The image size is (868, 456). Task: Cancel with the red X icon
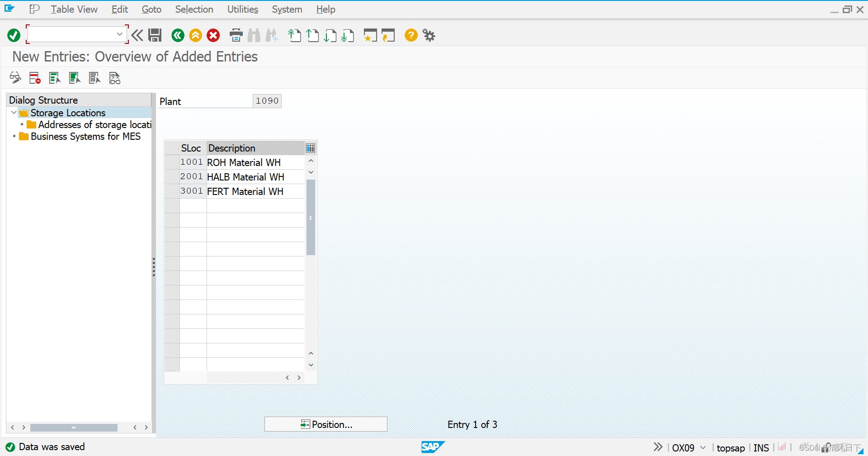(213, 35)
